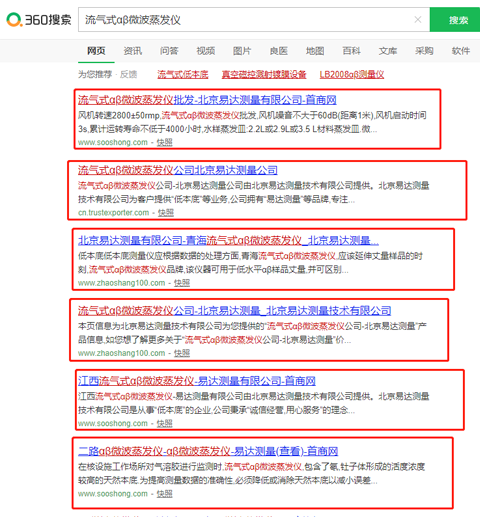Open 快照 of the first www.sooshong.com result
The width and height of the screenshot is (480, 517).
point(165,142)
